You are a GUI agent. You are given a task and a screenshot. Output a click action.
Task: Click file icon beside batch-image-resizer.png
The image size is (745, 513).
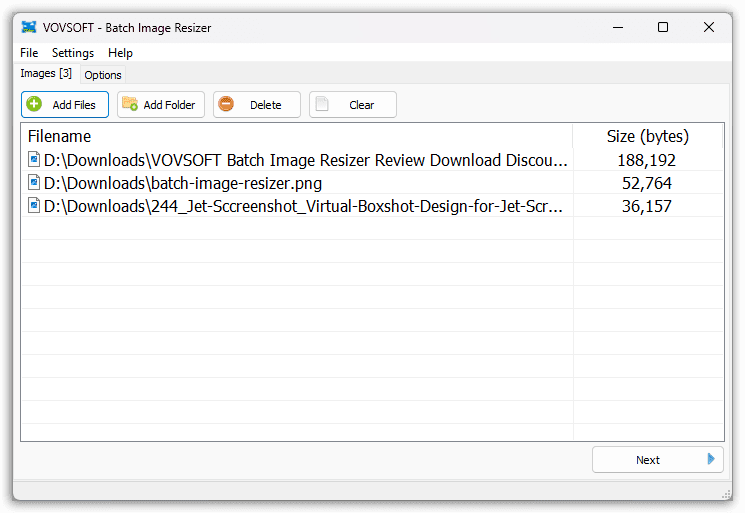34,182
